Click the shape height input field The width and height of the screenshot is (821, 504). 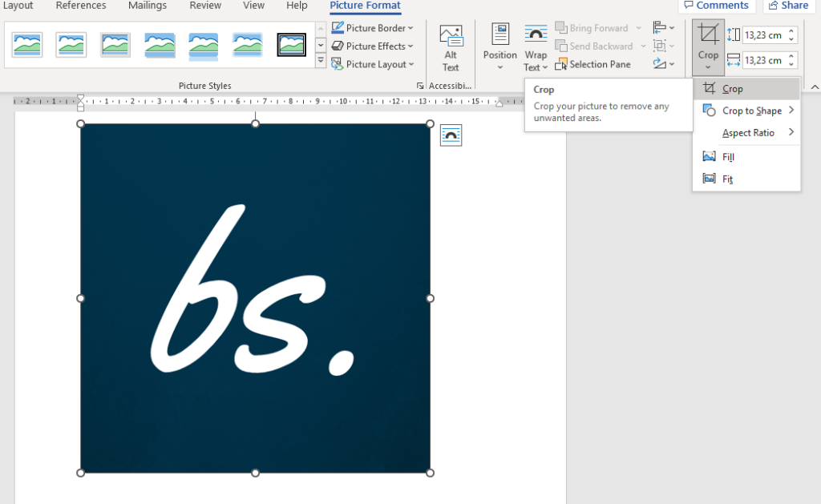(763, 35)
